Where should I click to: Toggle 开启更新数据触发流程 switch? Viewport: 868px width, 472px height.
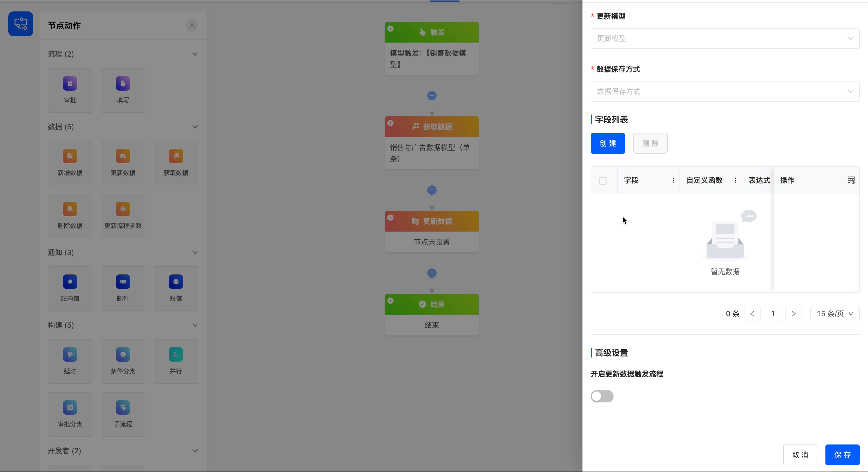pyautogui.click(x=602, y=396)
